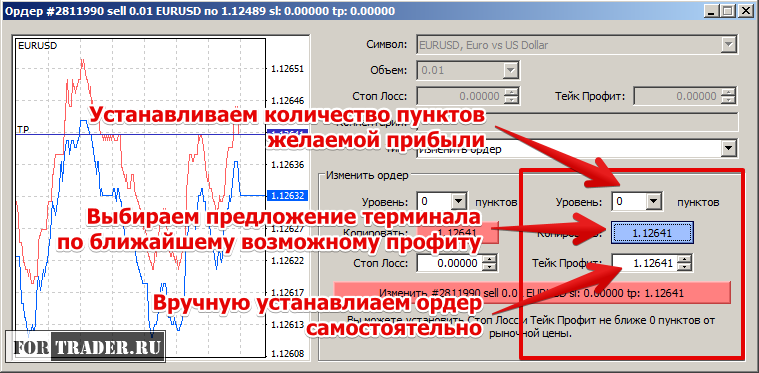The height and width of the screenshot is (373, 759).
Task: Click the red Изменить #2811990 order button
Action: [x=531, y=293]
